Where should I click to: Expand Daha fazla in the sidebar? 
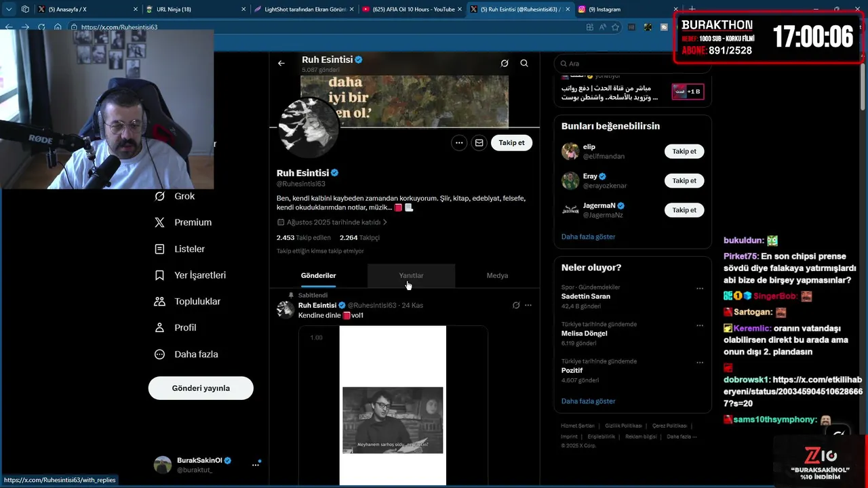[186, 354]
